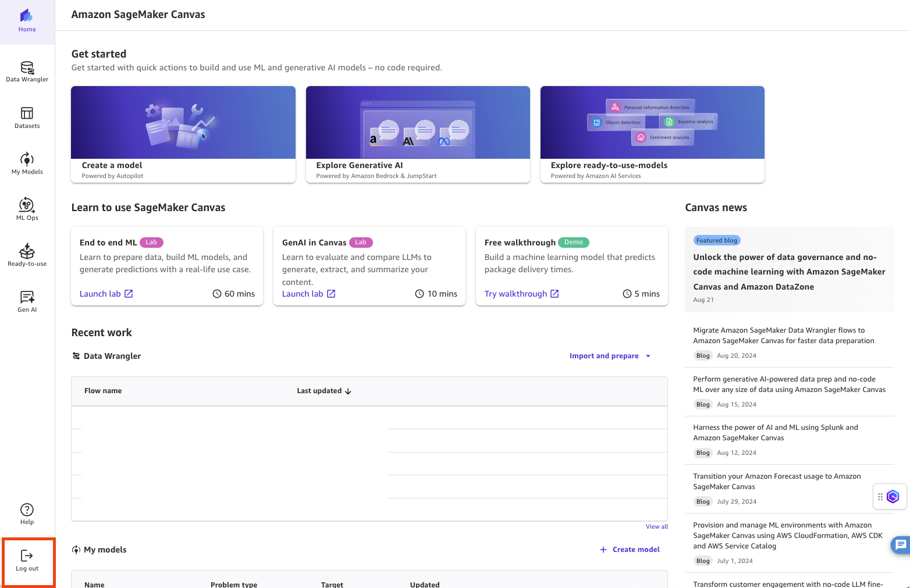The width and height of the screenshot is (910, 588).
Task: Open My Models from the sidebar
Action: pyautogui.click(x=27, y=163)
